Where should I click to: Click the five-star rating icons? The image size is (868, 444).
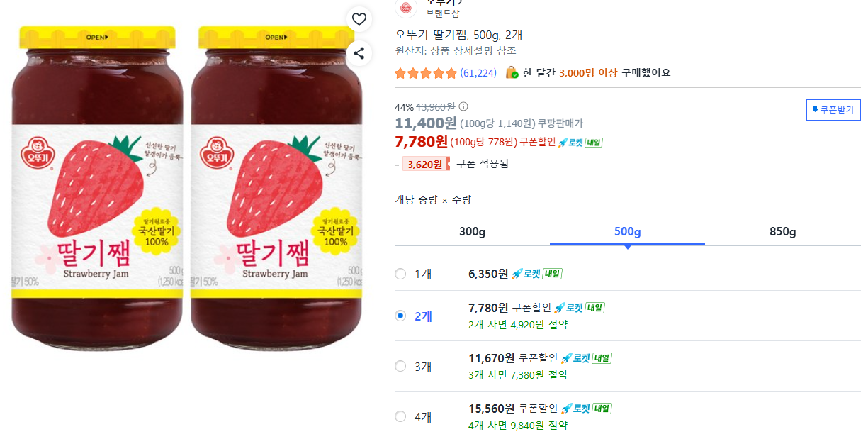(x=426, y=73)
